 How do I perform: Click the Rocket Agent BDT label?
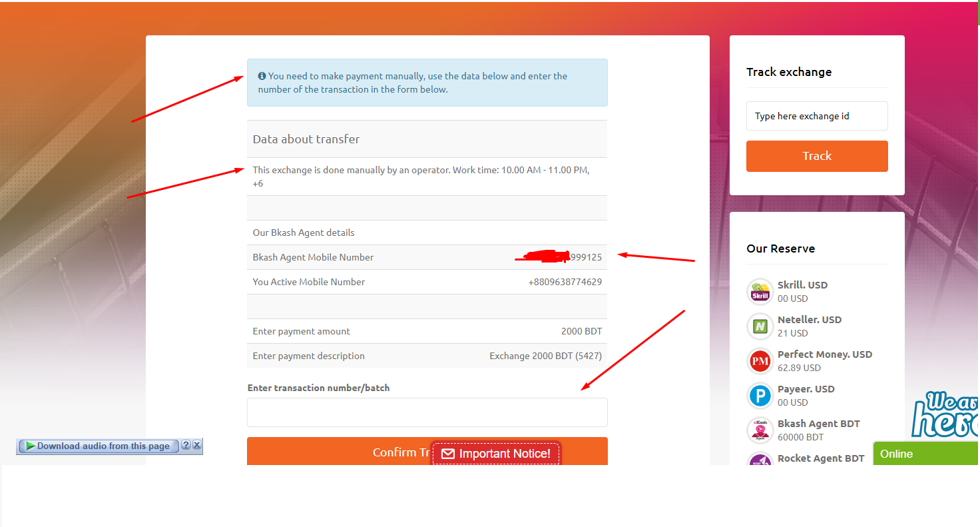click(x=821, y=458)
